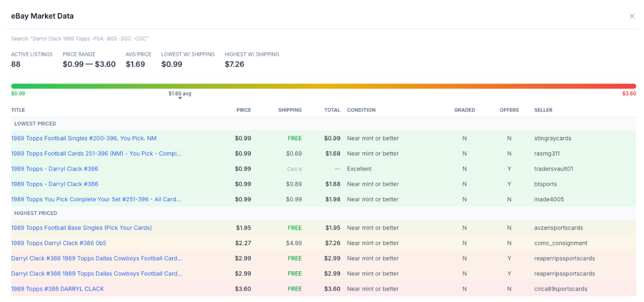Screen dimensions: 644x302
Task: Click the PRICE column header
Action: [244, 110]
